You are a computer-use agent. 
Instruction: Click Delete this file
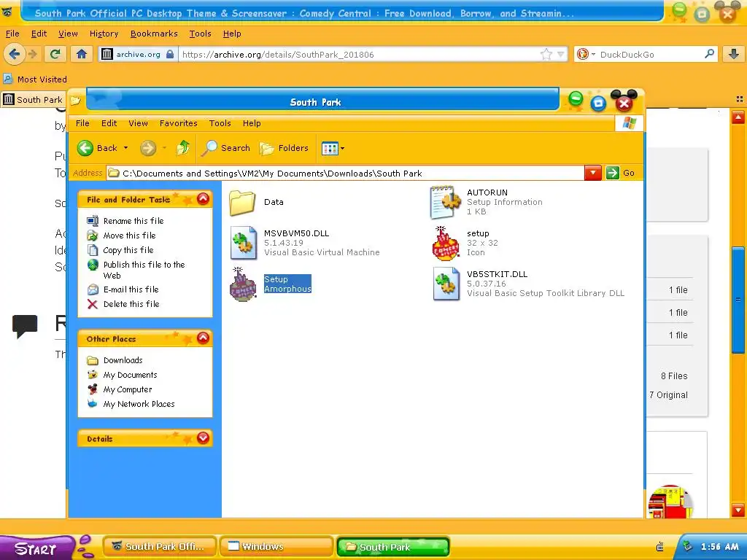point(131,304)
